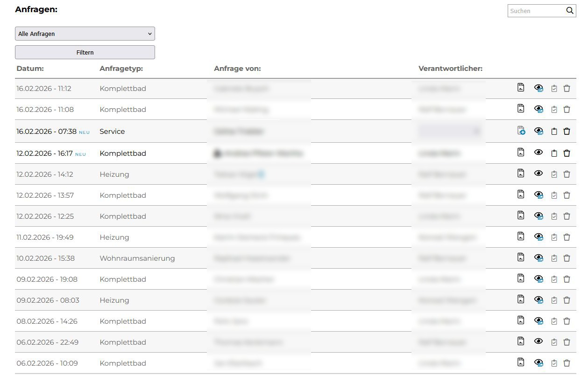Click the 'Anfragetyp:' column header
The height and width of the screenshot is (375, 588).
[x=121, y=69]
